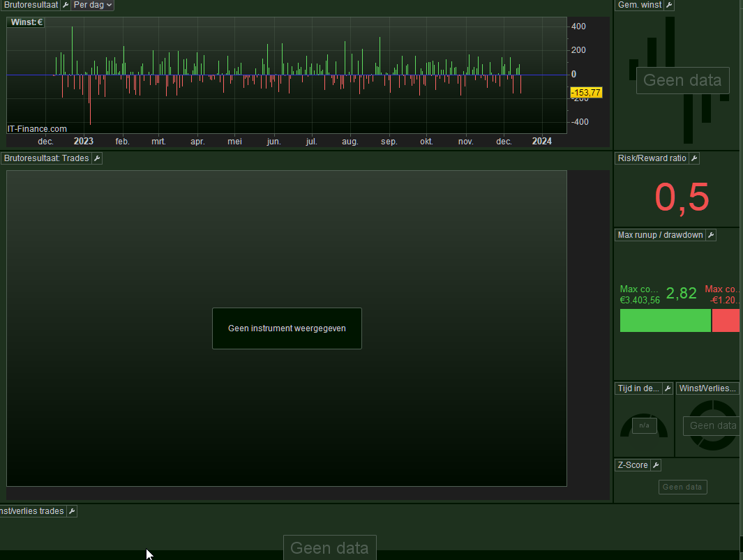Screen dimensions: 743x560
Task: Click wrench next to Max runup / drawdown
Action: point(711,235)
